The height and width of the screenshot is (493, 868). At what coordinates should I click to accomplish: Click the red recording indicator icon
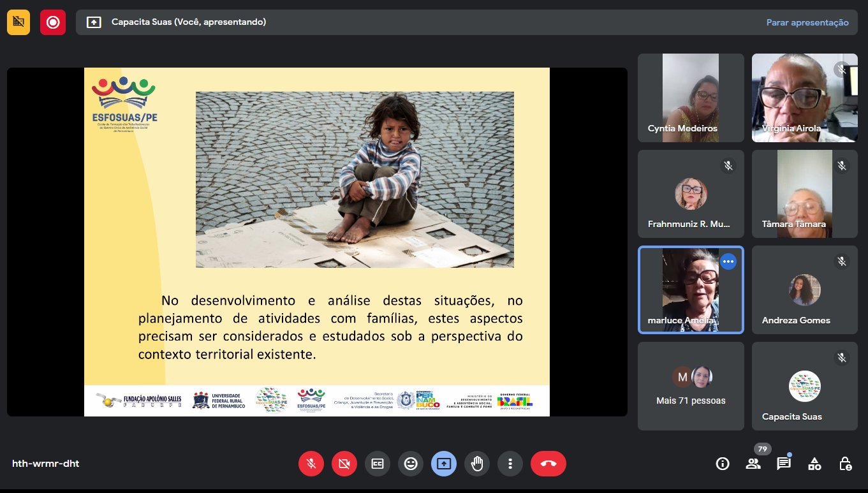[53, 22]
